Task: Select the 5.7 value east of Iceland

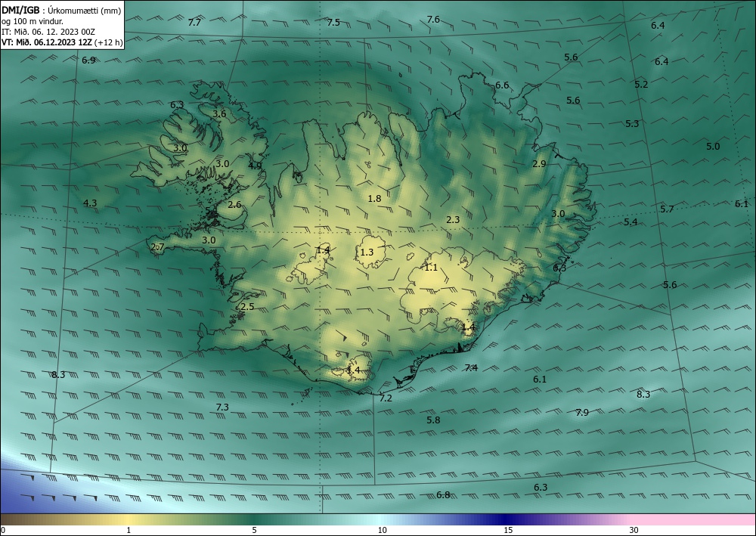Action: 667,209
